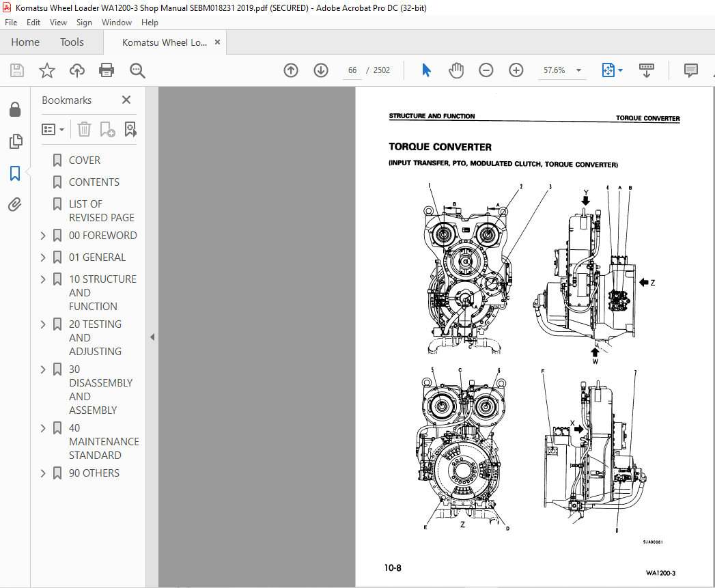Open bookmark options dropdown menu

pyautogui.click(x=53, y=130)
